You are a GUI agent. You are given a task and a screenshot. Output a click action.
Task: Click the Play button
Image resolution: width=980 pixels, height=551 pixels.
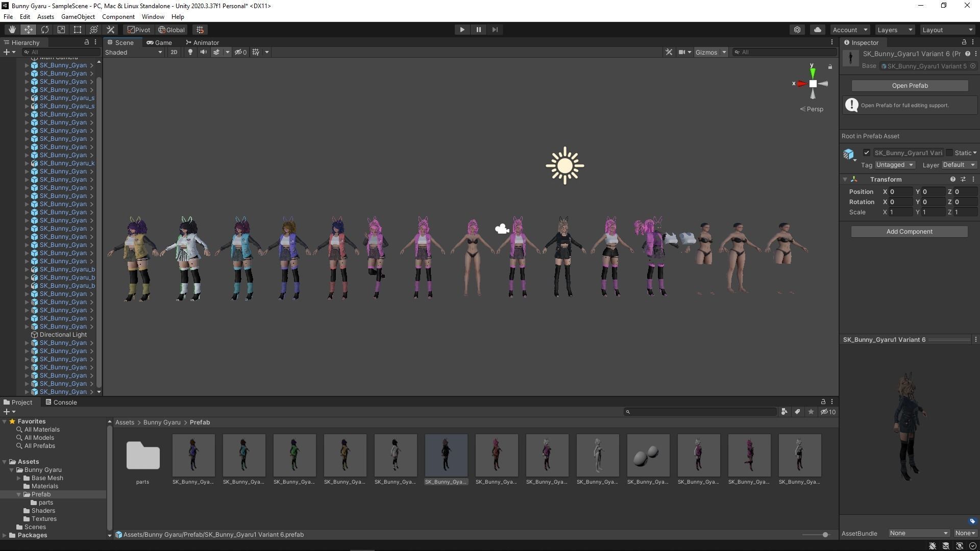click(462, 30)
